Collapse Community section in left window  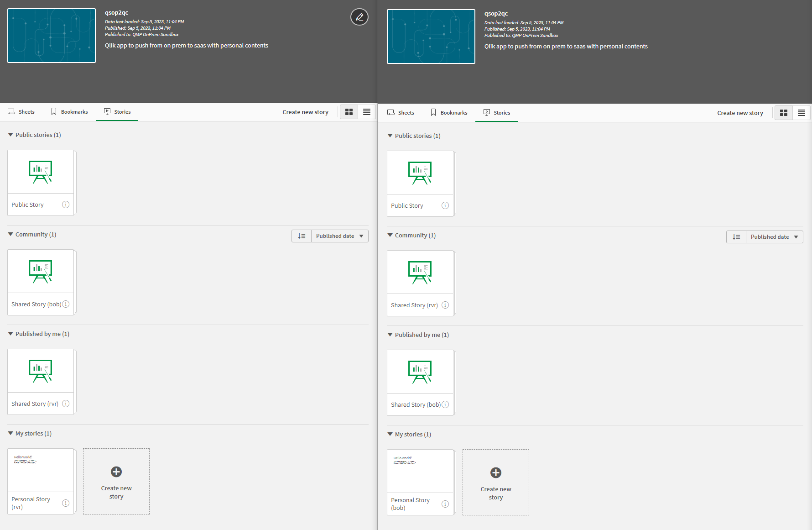pyautogui.click(x=10, y=234)
